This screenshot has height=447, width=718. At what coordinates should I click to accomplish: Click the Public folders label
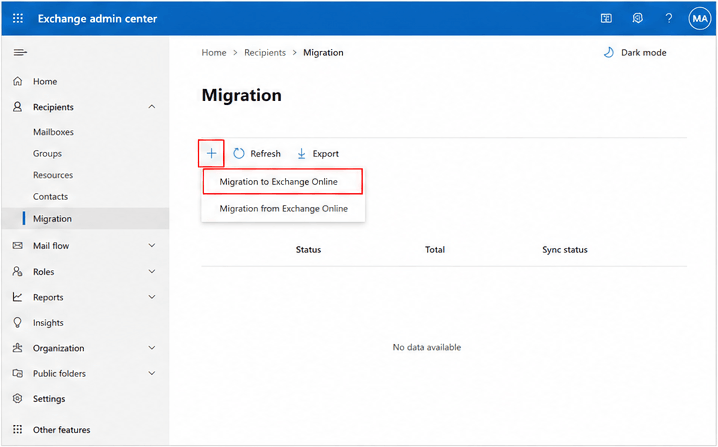tap(59, 373)
